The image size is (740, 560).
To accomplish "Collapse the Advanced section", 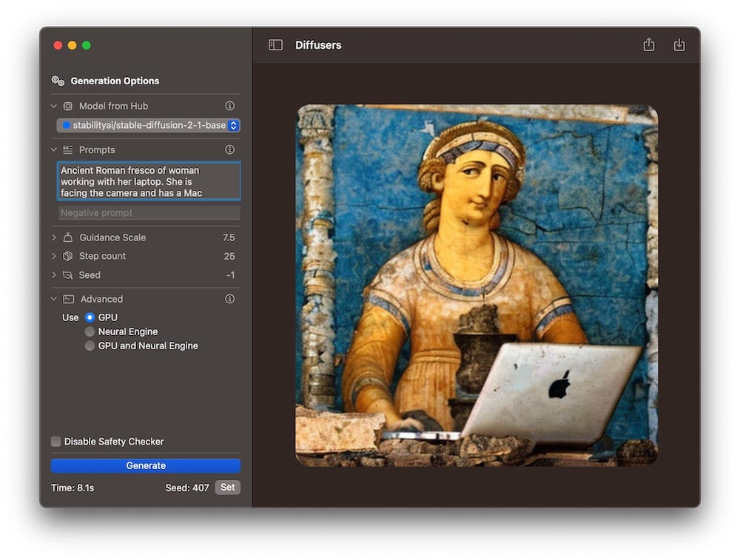I will click(x=53, y=299).
